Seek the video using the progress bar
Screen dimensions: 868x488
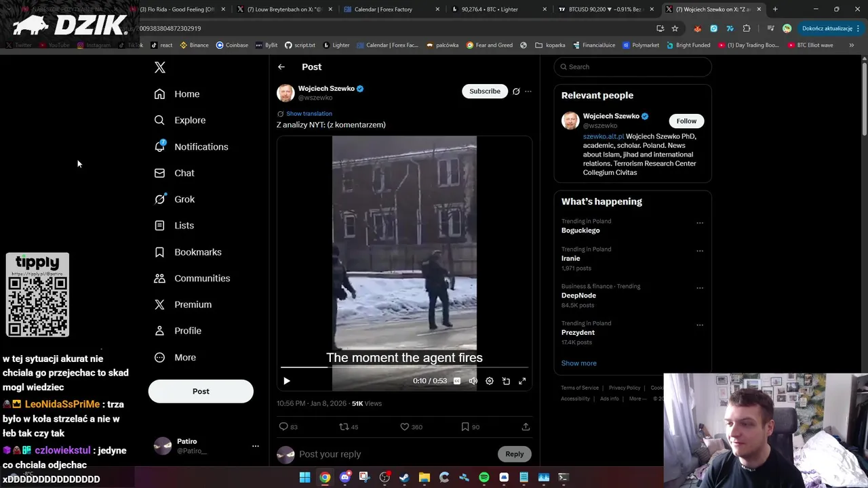(404, 368)
